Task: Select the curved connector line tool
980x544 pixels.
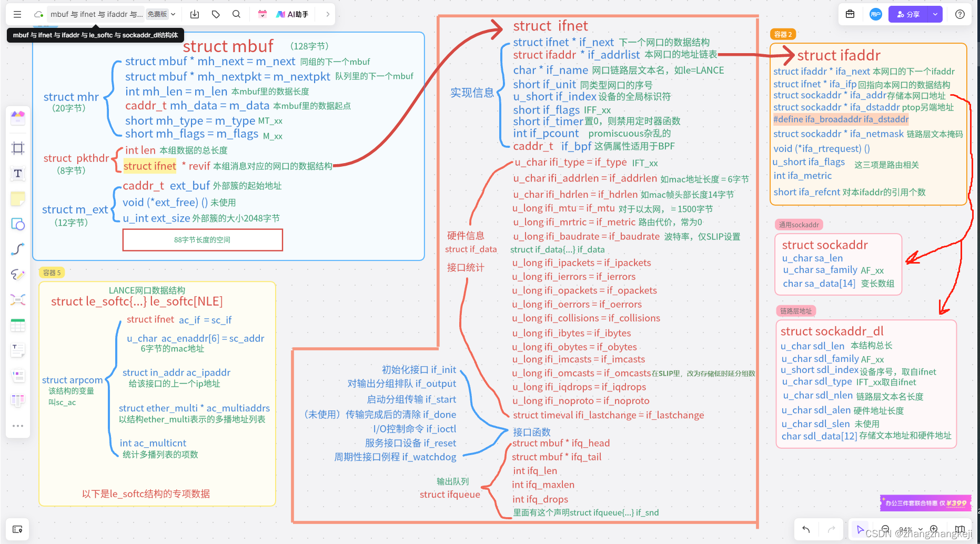Action: pyautogui.click(x=18, y=249)
